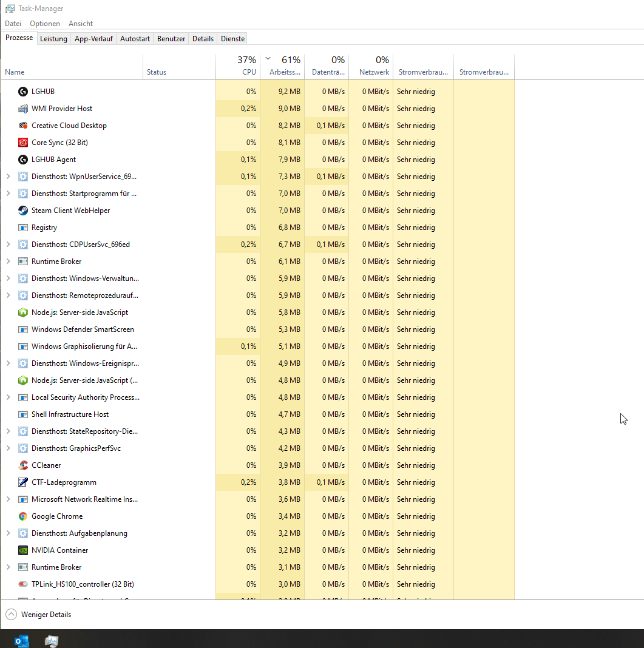Select the NVIDIA Container process name
The image size is (644, 648).
click(60, 550)
